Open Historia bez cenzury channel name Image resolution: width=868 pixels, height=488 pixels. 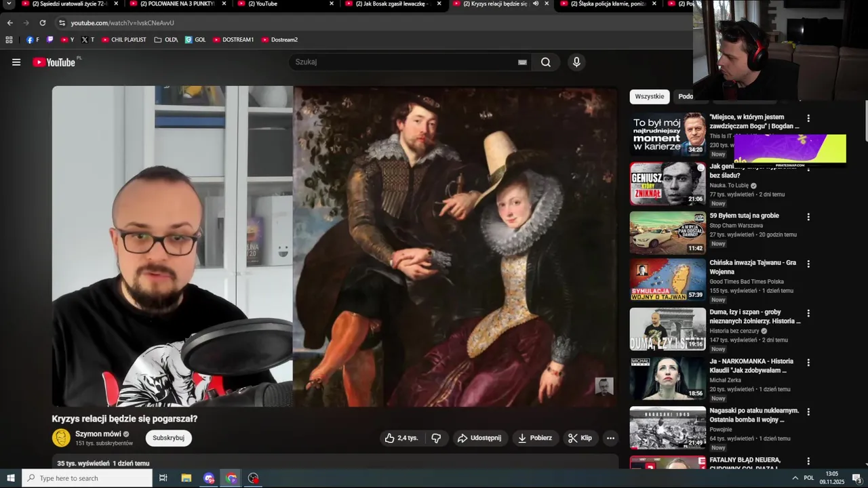pos(734,331)
